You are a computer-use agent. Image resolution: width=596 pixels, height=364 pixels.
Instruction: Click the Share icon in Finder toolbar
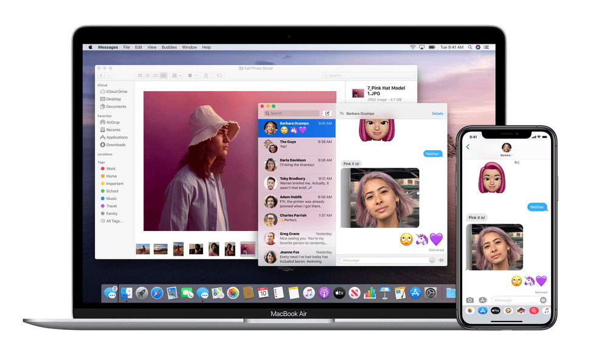coord(206,75)
